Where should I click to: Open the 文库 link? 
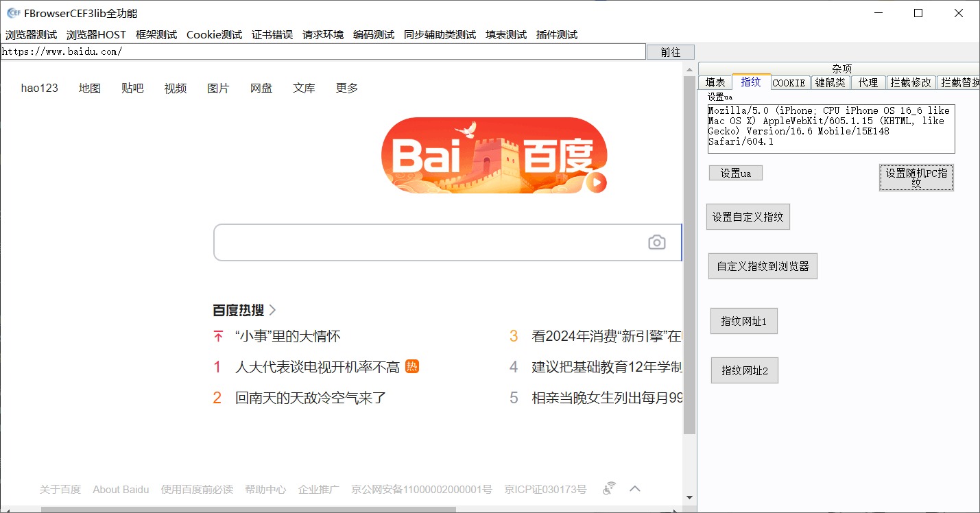tap(304, 88)
